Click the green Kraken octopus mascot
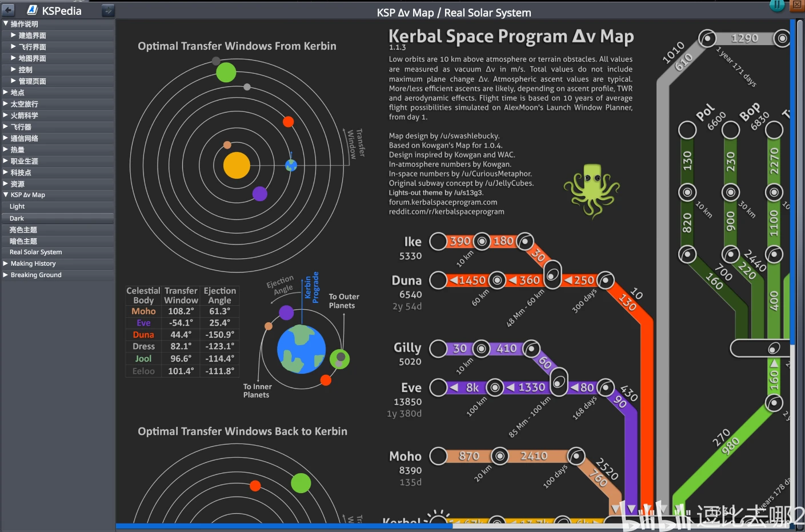The height and width of the screenshot is (532, 805). pyautogui.click(x=592, y=190)
